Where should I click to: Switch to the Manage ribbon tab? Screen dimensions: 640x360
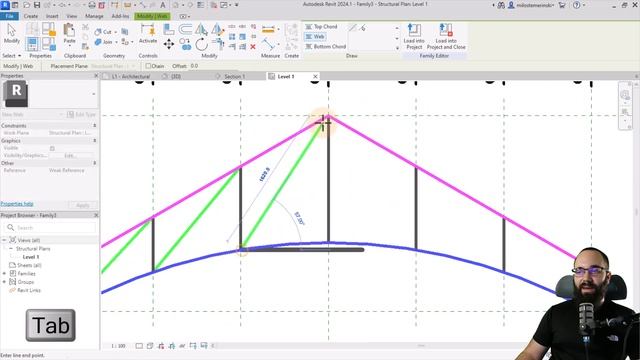point(94,16)
